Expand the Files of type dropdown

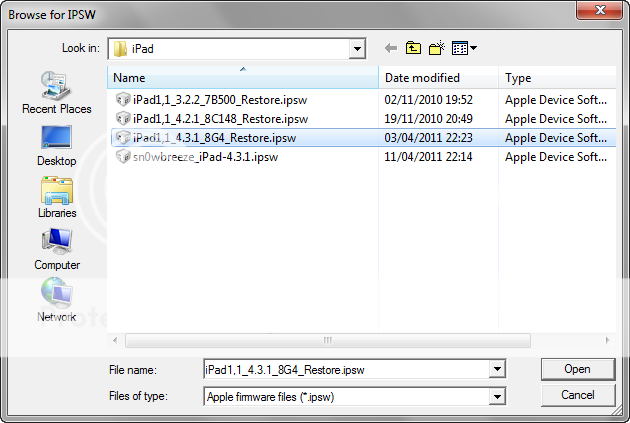click(x=496, y=396)
